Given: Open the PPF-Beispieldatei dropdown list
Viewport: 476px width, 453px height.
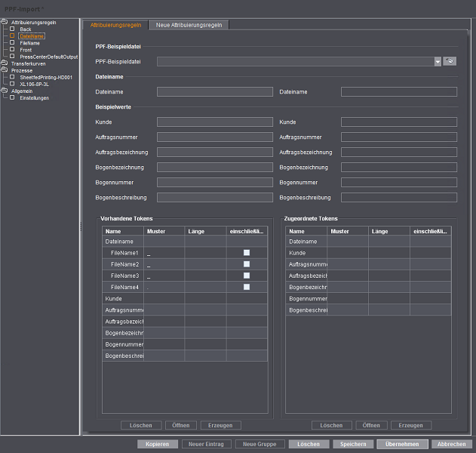Looking at the screenshot, I should [x=438, y=62].
